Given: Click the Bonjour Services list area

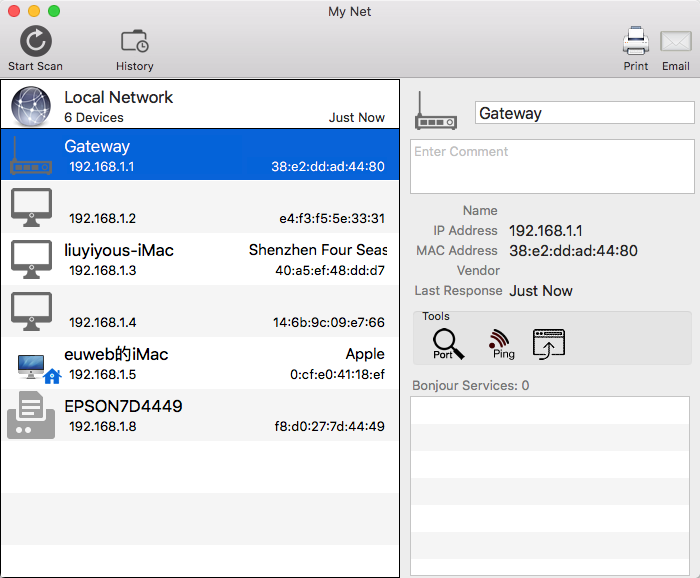Looking at the screenshot, I should tap(550, 486).
